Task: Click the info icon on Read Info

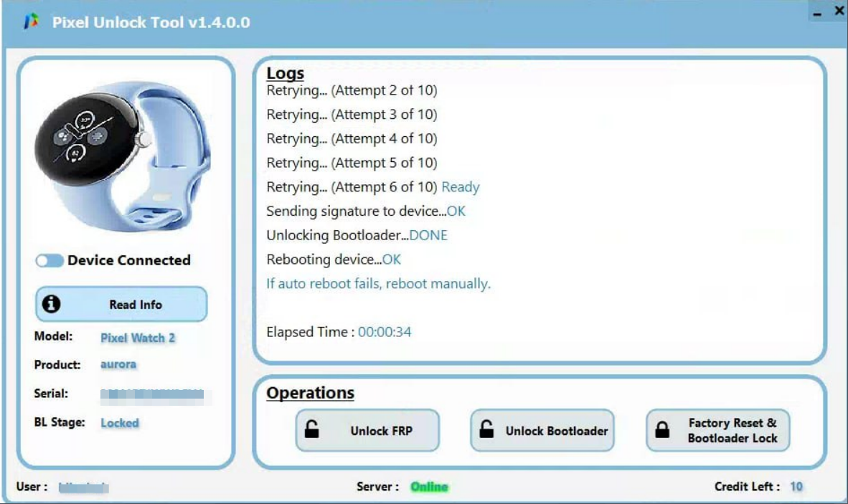Action: 51,304
